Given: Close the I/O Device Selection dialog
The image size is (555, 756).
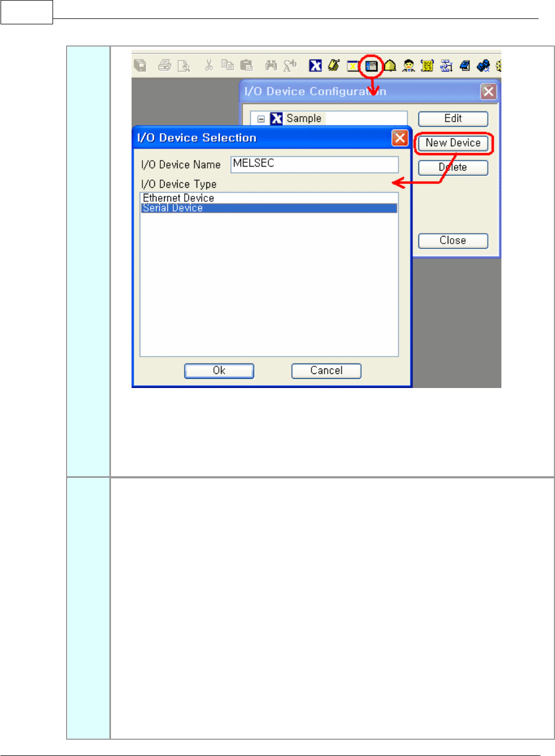Looking at the screenshot, I should (x=400, y=138).
